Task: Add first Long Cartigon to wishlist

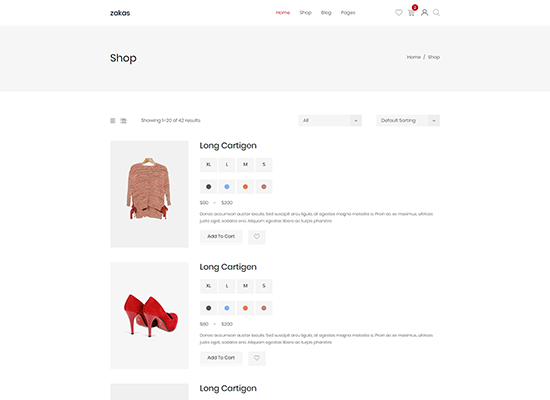Action: pos(257,237)
